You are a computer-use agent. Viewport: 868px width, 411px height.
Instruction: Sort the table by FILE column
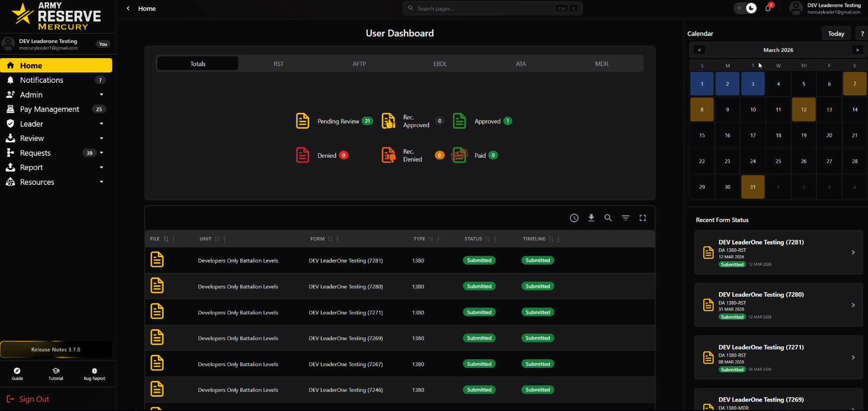coord(166,239)
